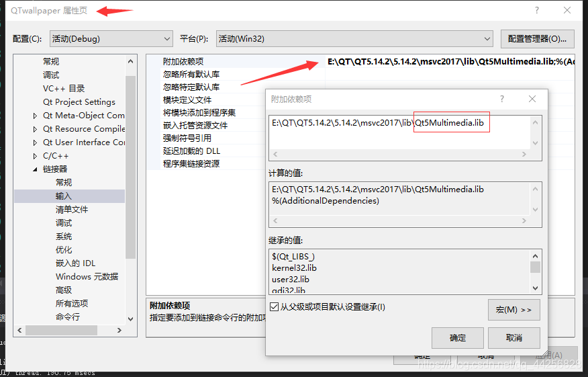Select Windows 元数据 tree item

click(x=87, y=277)
